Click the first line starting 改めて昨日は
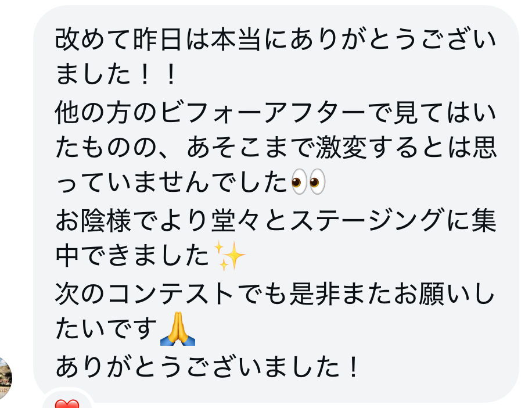The height and width of the screenshot is (408, 532). (276, 40)
